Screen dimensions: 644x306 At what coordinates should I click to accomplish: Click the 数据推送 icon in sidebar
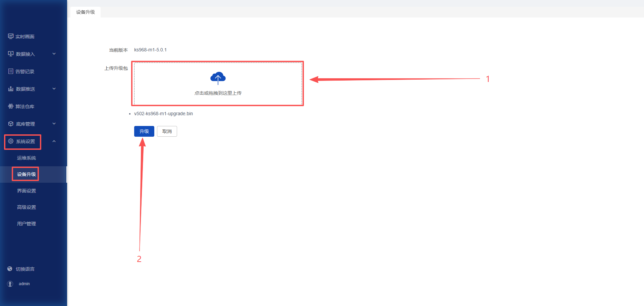pyautogui.click(x=11, y=89)
